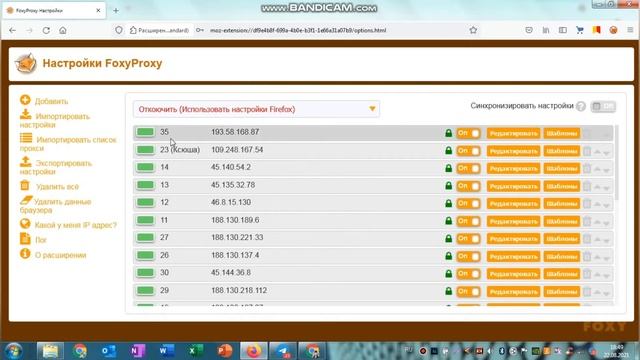Click Удалить все trash option
The width and height of the screenshot is (640, 360).
[49, 186]
